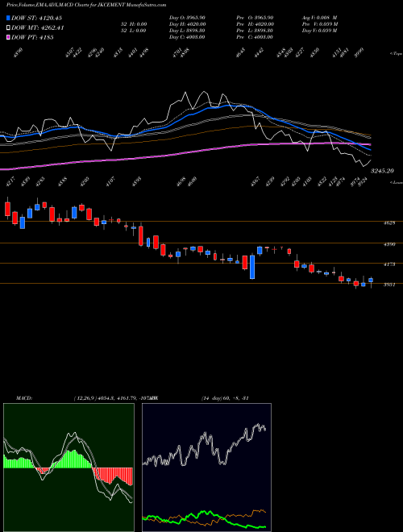Click the '52 H: 0.00' value
The width and height of the screenshot is (403, 532).
[x=134, y=24]
